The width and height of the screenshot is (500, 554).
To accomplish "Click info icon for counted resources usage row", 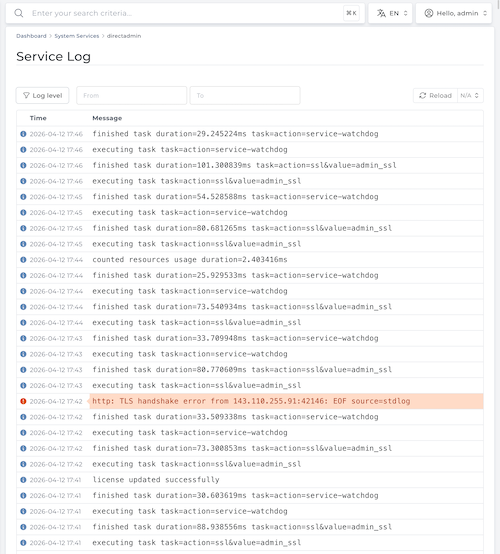I will (x=23, y=260).
